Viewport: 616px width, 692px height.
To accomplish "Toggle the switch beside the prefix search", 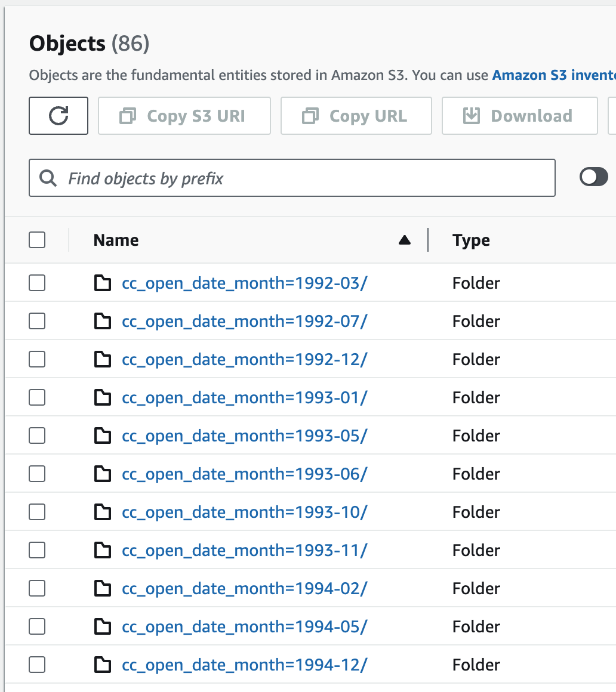I will click(x=593, y=177).
